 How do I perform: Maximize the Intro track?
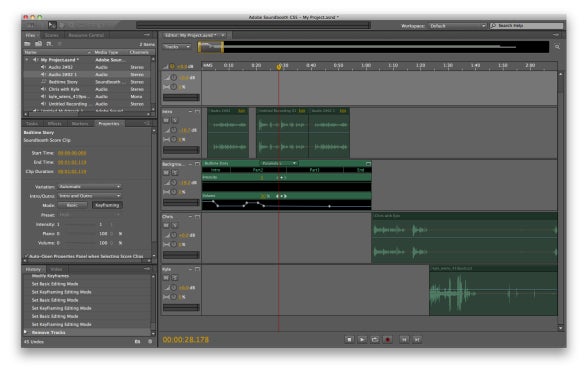tap(197, 111)
